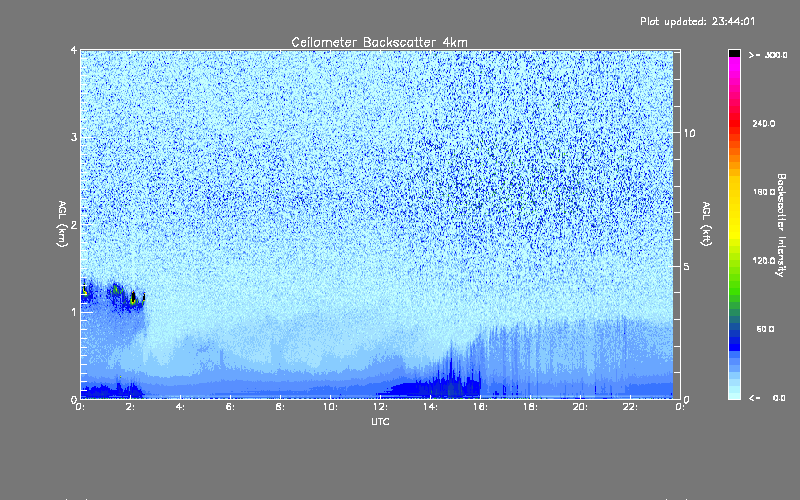This screenshot has width=800, height=500.
Task: Click the 'Plot updated: 23:44:01' timestamp
Action: coord(697,21)
